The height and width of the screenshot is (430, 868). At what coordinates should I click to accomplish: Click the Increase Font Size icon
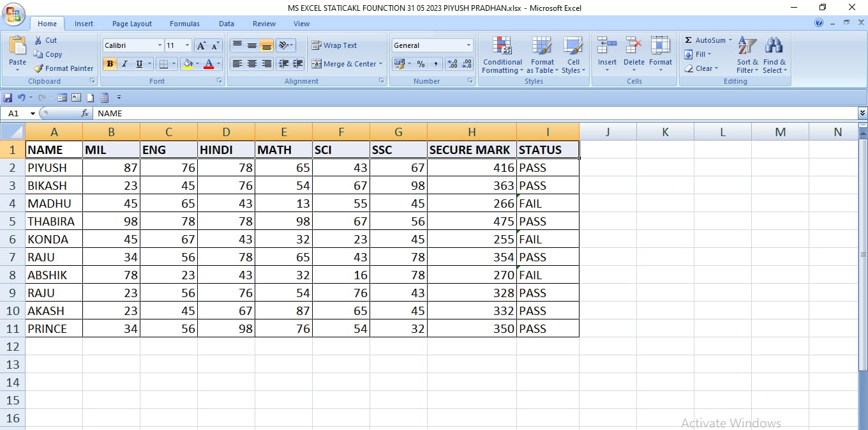tap(201, 45)
